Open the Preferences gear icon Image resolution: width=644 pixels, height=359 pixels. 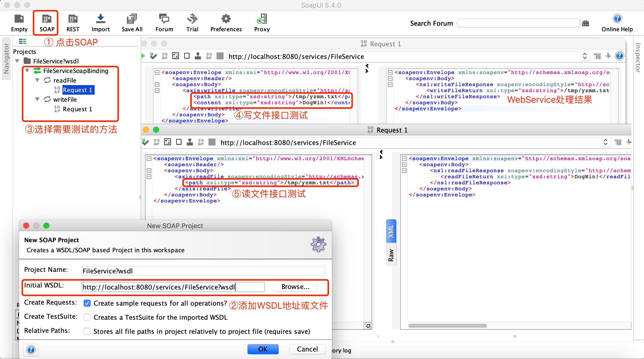coord(226,19)
